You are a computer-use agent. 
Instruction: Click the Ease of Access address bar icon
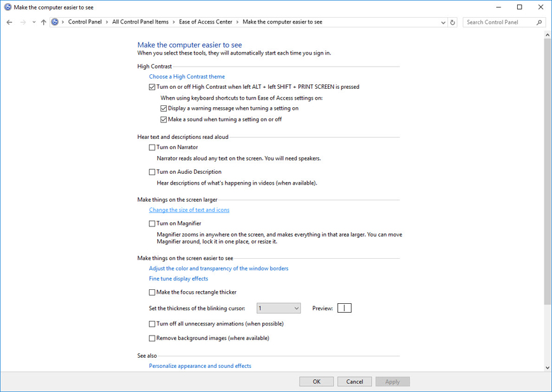(55, 22)
